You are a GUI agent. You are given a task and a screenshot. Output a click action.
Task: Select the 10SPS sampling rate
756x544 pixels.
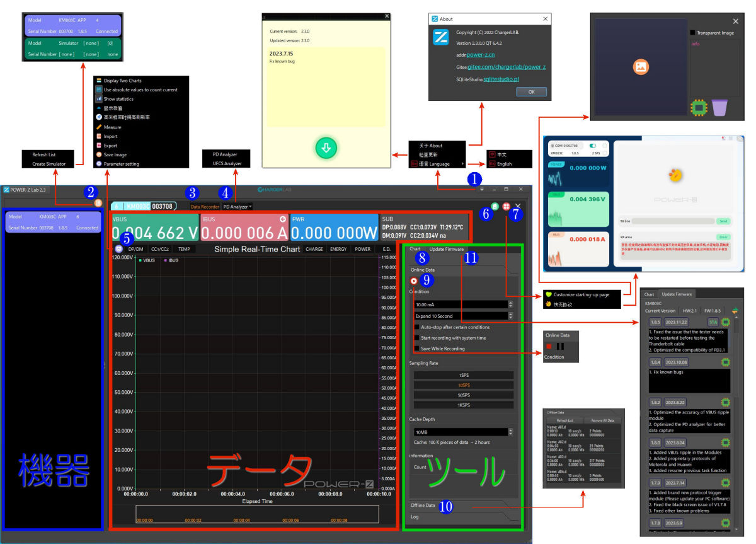464,385
